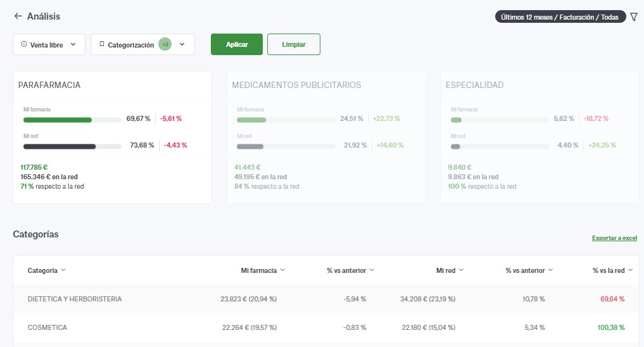Click the -5,61 % change in Parafarmacia
This screenshot has width=644, height=347.
tap(171, 118)
